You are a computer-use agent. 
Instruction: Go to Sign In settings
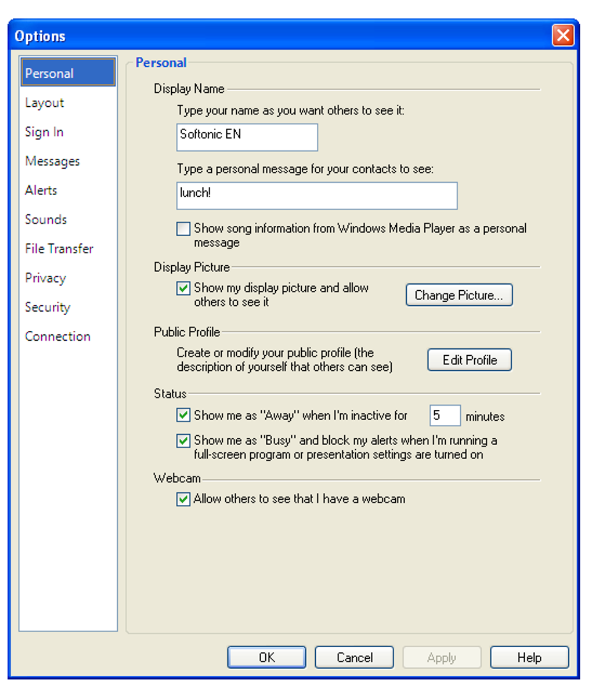(44, 132)
